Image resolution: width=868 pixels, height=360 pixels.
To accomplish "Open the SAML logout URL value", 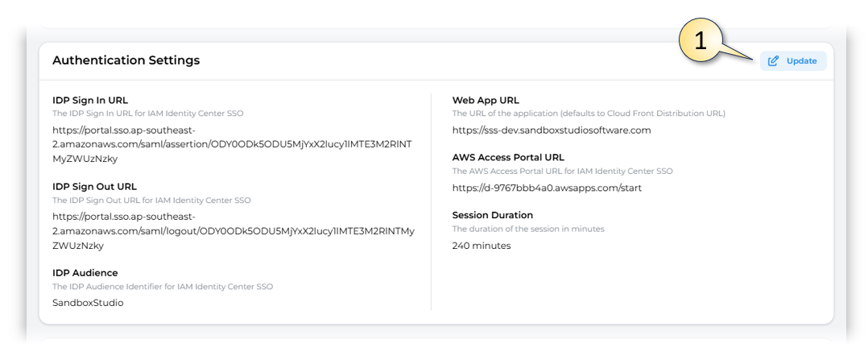I will [234, 230].
